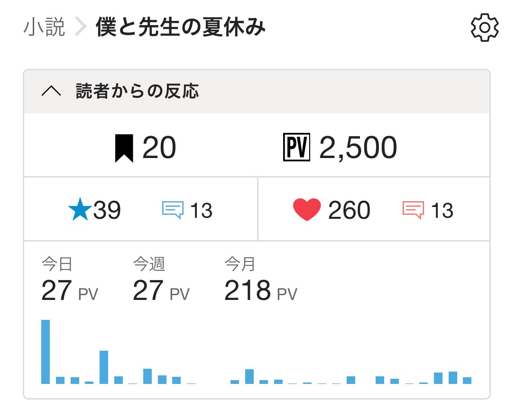Open the settings gear icon
This screenshot has width=507, height=420.
click(484, 28)
